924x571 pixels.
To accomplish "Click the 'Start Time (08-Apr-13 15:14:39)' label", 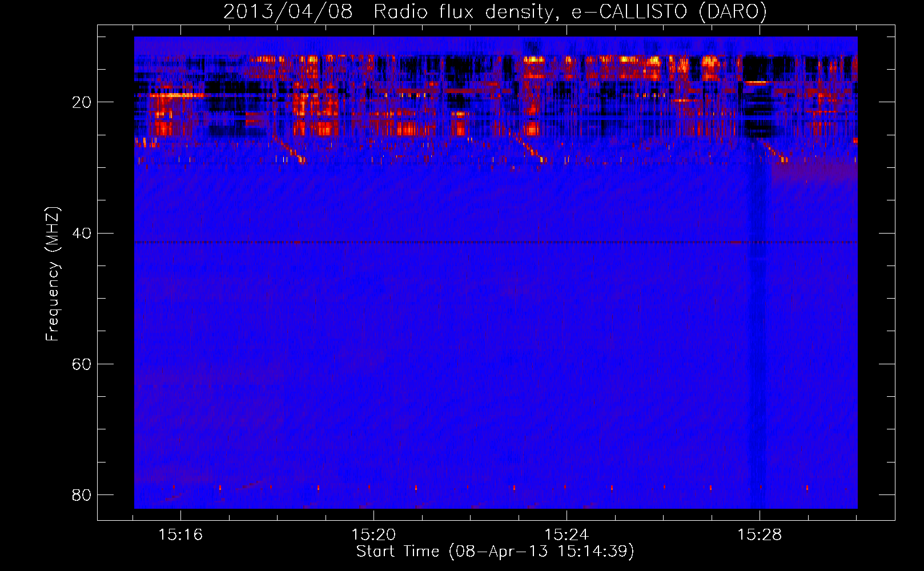I will coord(495,552).
